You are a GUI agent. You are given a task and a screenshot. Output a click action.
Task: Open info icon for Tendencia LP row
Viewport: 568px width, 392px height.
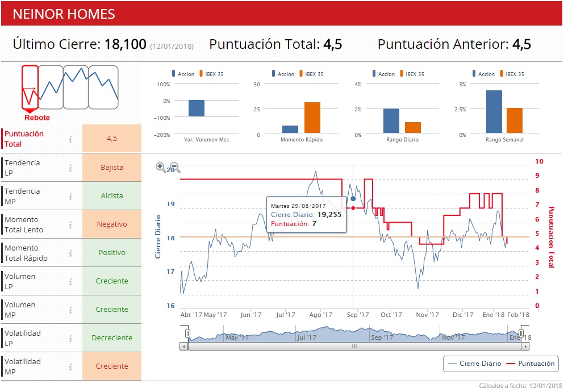(x=70, y=168)
